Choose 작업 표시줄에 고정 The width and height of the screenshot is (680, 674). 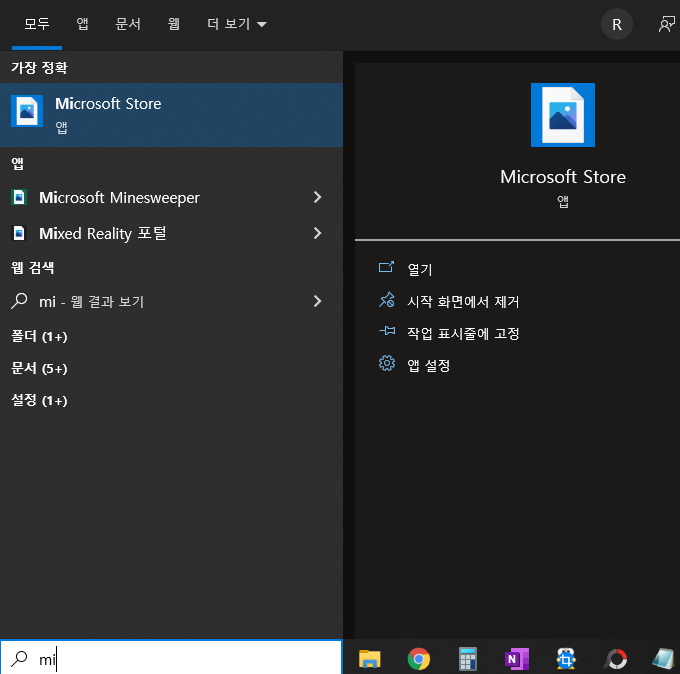pos(463,334)
